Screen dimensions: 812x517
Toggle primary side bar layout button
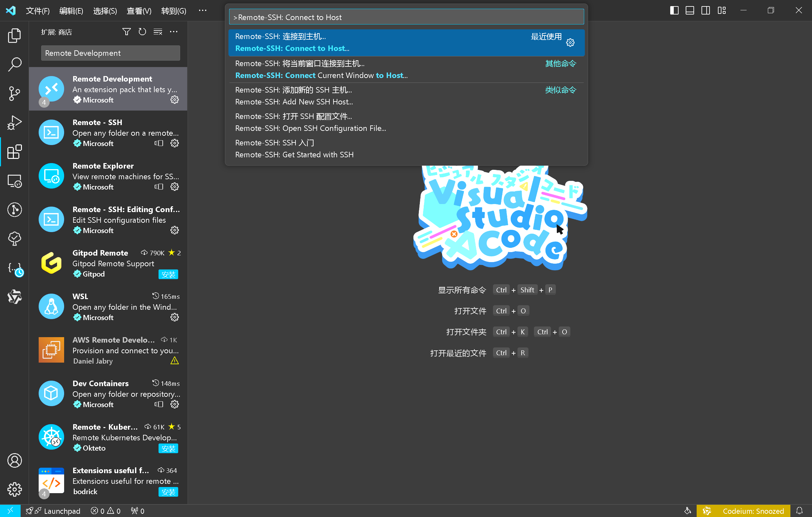pos(674,10)
